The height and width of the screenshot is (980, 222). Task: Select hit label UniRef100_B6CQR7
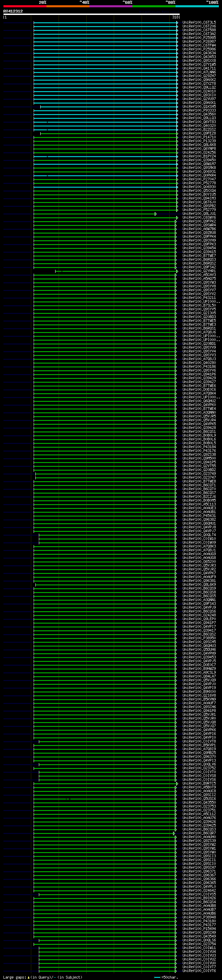click(x=199, y=833)
